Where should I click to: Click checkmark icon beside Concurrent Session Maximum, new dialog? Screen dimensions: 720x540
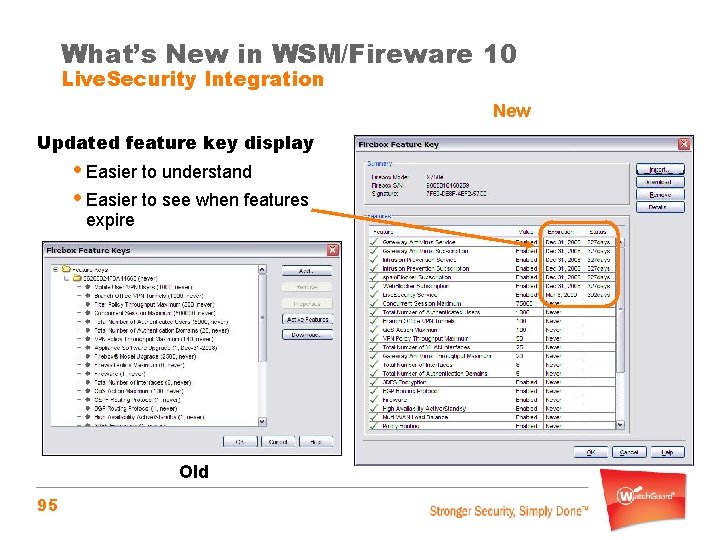click(374, 304)
